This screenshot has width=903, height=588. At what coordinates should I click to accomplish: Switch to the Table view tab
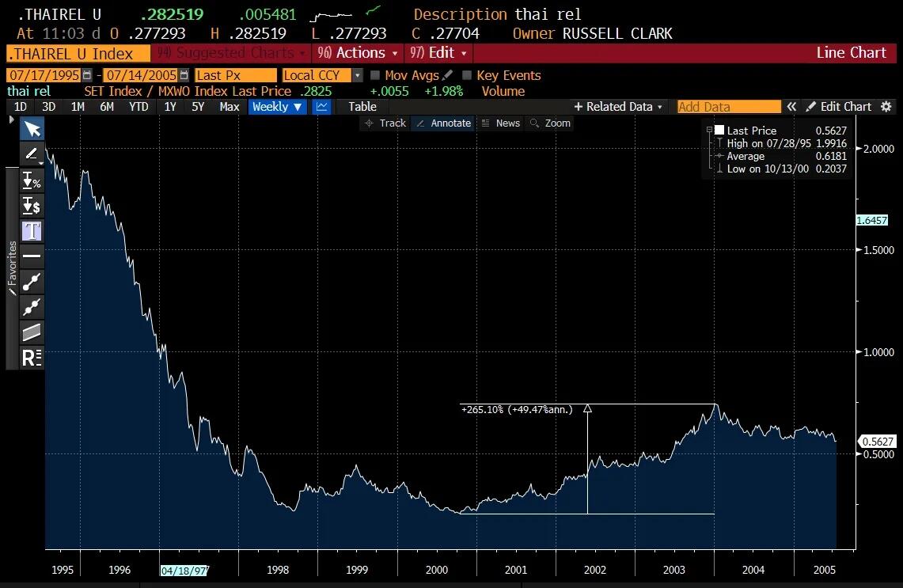362,107
